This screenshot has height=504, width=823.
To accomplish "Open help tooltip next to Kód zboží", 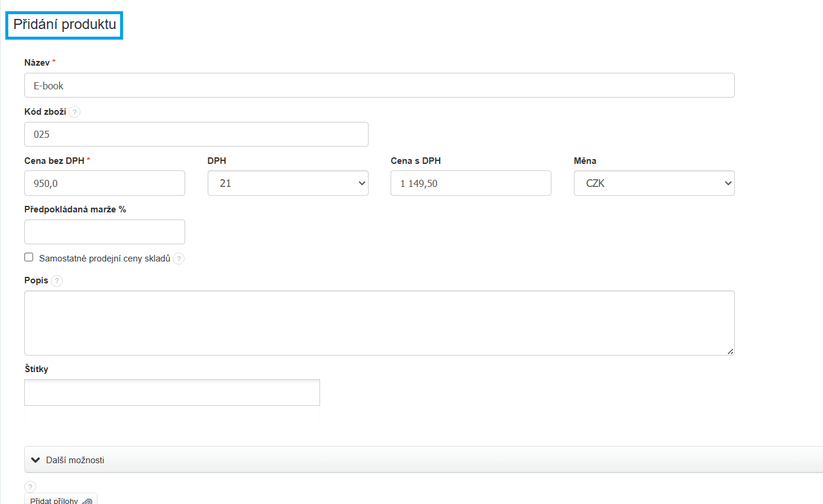I will point(75,112).
